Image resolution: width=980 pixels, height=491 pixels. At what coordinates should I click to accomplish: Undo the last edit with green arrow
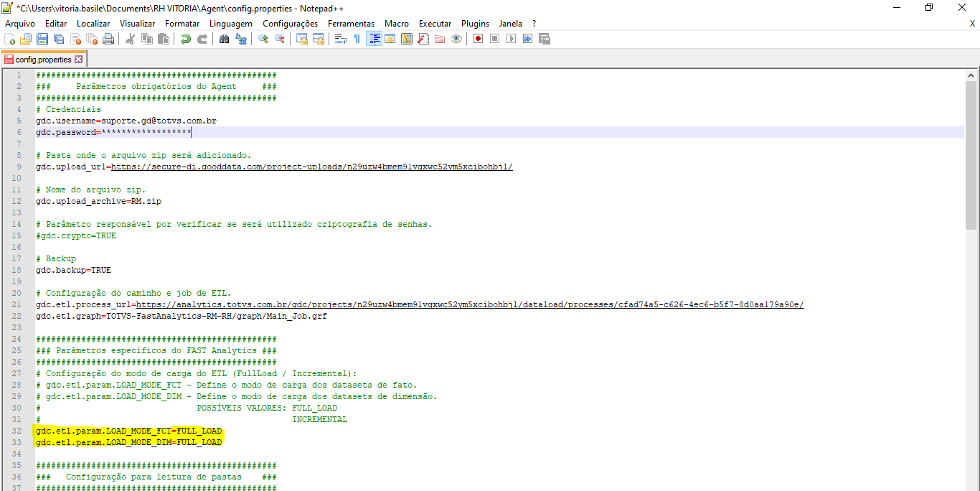coord(186,39)
